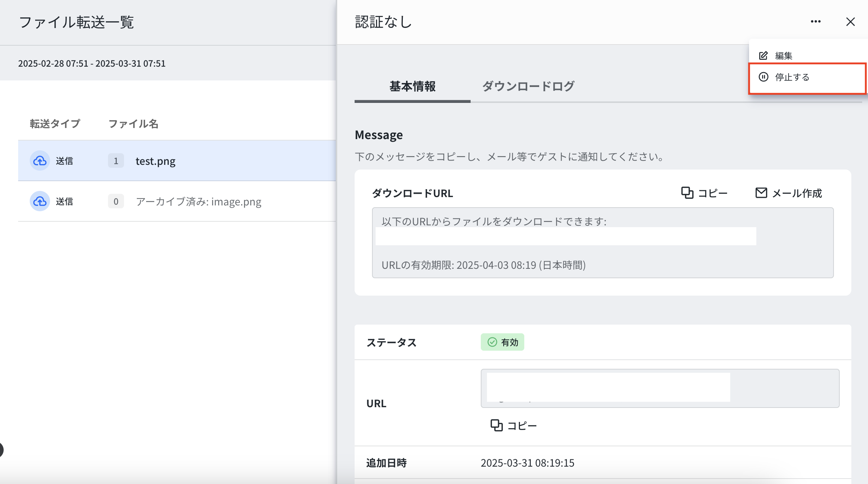This screenshot has width=868, height=484.
Task: Select the test.png file transfer row
Action: [x=155, y=161]
